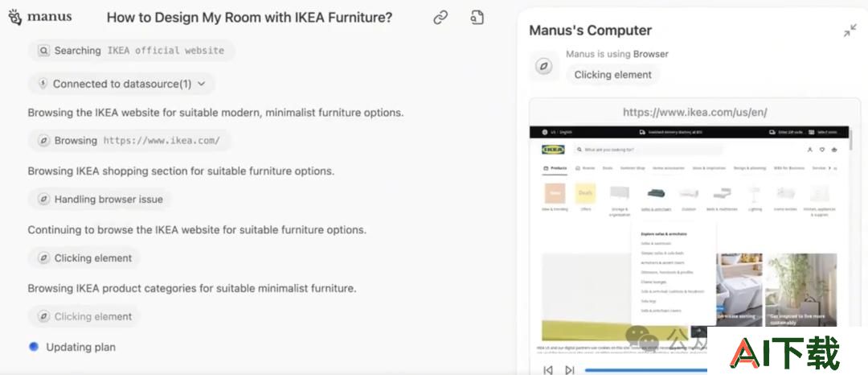Click Enter ZIP code in IKEA top bar

(x=791, y=133)
